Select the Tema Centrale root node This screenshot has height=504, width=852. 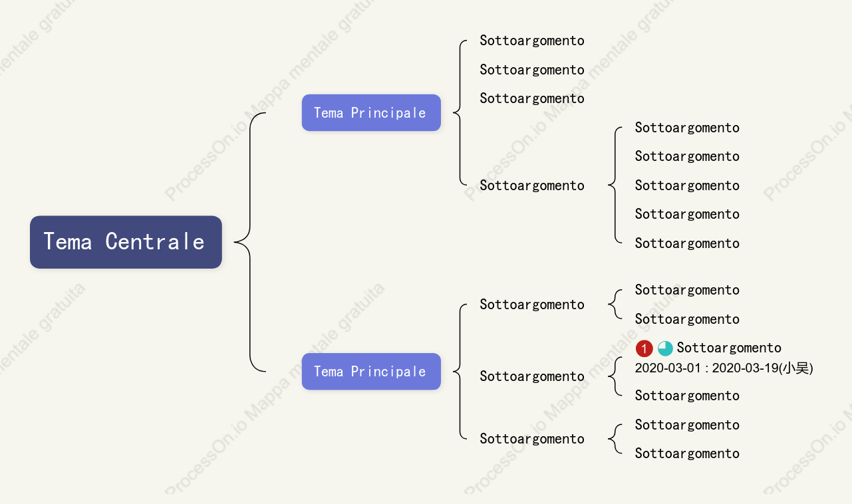(x=126, y=242)
